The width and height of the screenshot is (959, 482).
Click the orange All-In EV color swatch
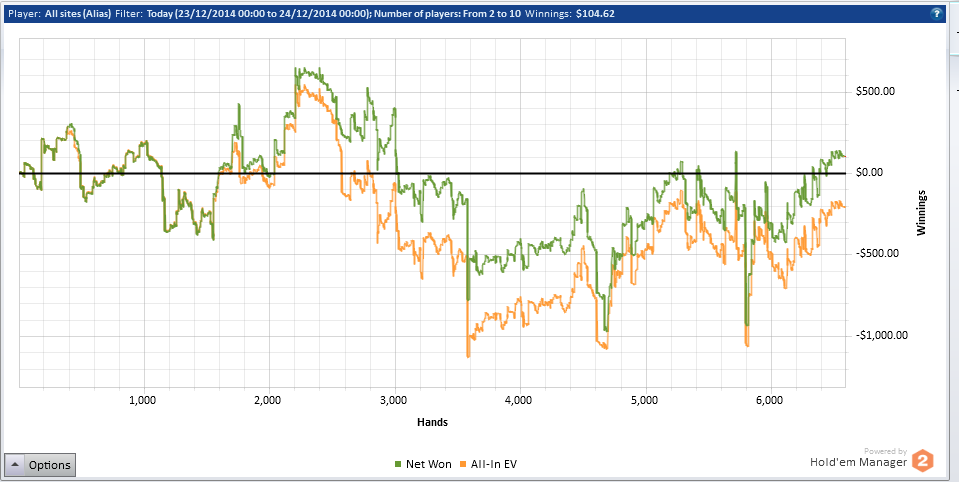click(x=463, y=465)
